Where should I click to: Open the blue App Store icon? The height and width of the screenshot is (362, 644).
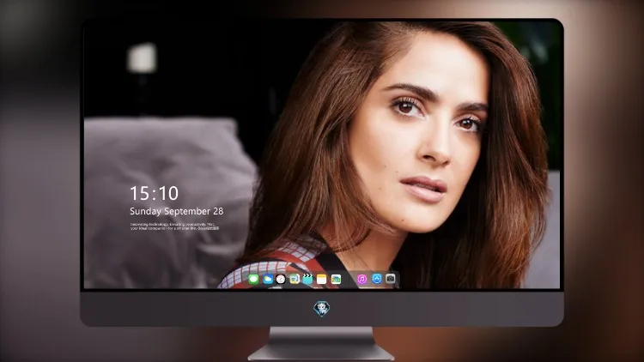pyautogui.click(x=377, y=279)
